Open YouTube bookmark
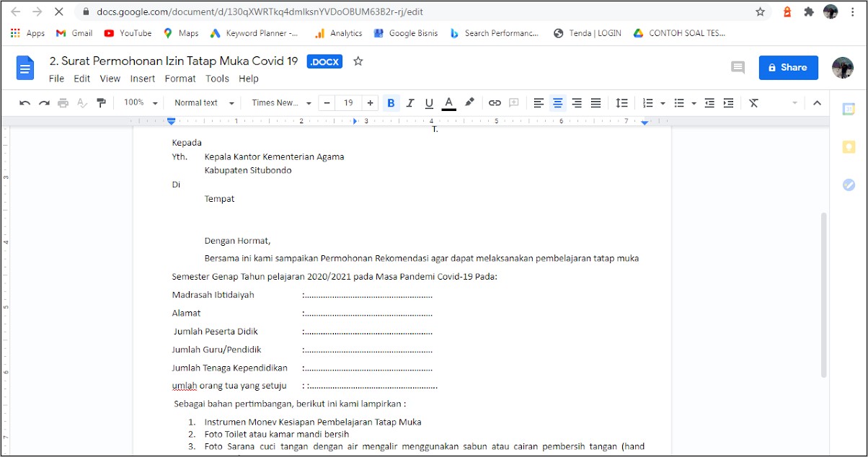Screen dimensions: 868x457 coord(128,33)
